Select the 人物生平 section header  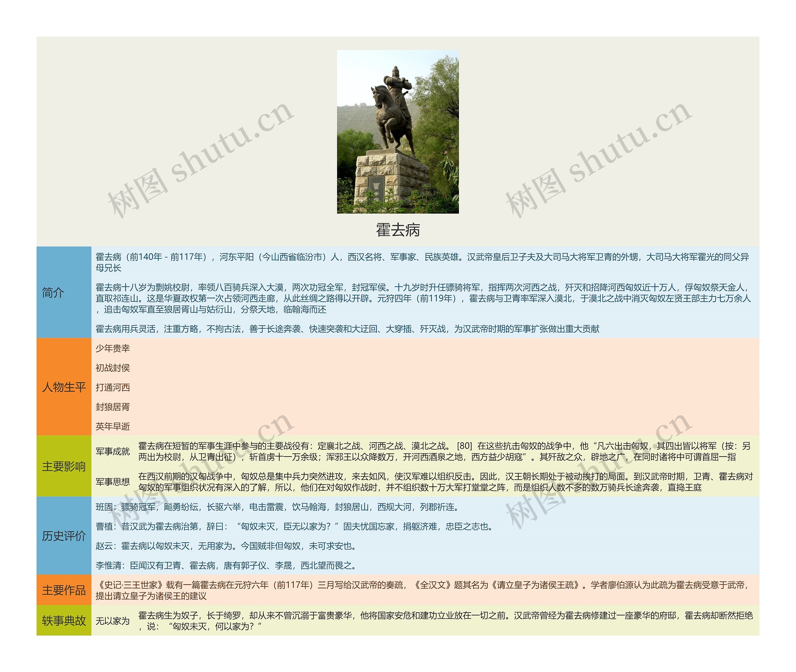pyautogui.click(x=64, y=387)
